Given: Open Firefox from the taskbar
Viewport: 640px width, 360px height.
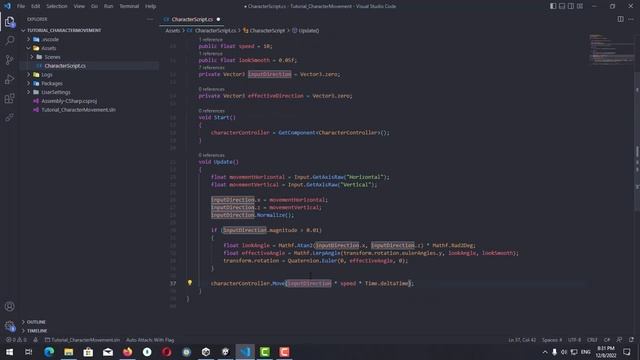Looking at the screenshot, I should click(x=127, y=352).
